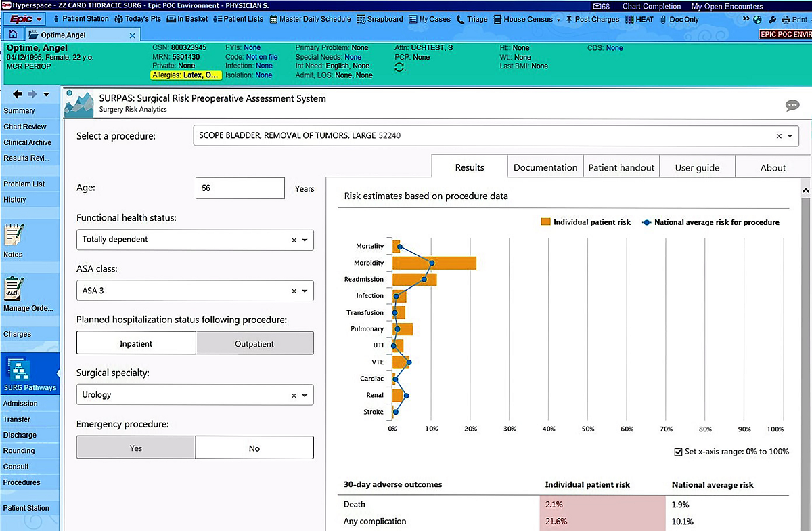The width and height of the screenshot is (812, 531).
Task: Go to the home workspace tab icon
Action: coord(13,34)
